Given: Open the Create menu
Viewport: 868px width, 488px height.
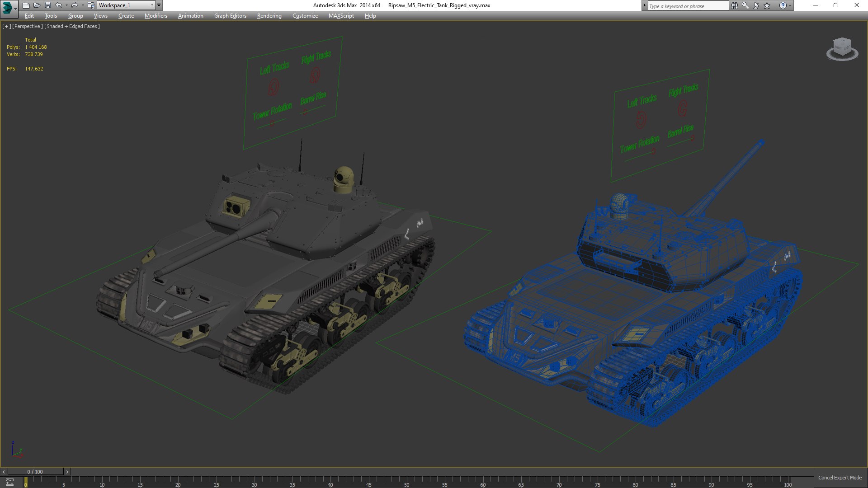Looking at the screenshot, I should [126, 16].
